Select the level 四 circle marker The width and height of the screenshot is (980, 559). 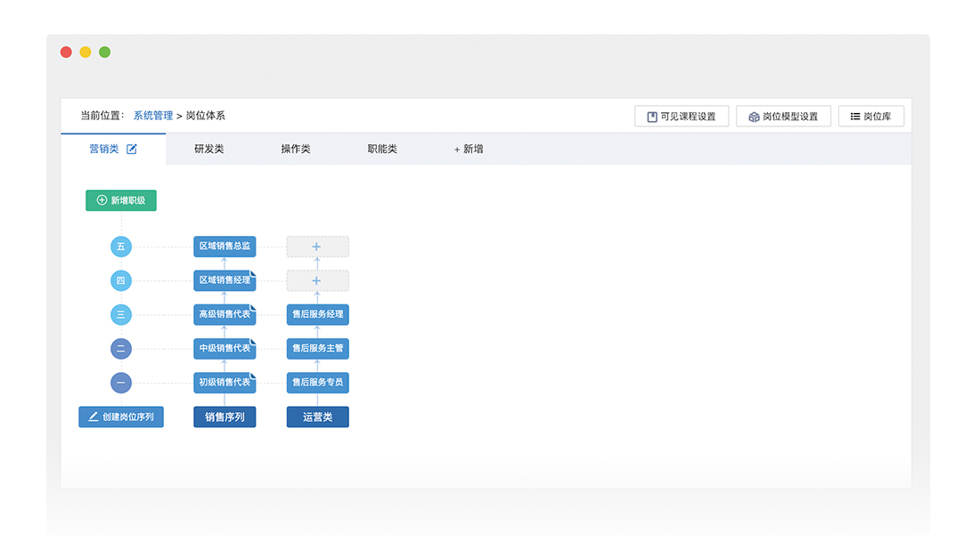tap(121, 281)
